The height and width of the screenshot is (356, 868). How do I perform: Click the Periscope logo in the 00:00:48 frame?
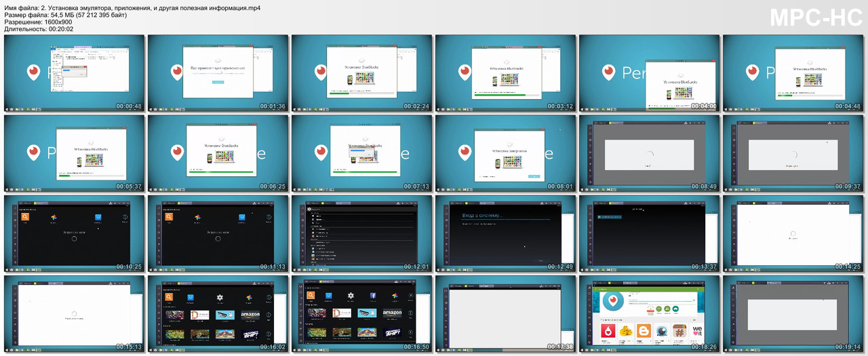tap(34, 73)
